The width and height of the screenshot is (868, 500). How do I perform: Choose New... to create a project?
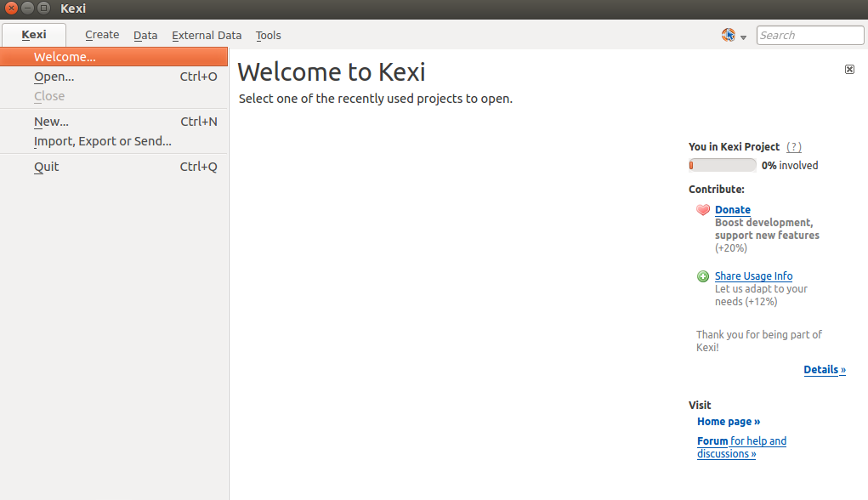click(x=113, y=122)
